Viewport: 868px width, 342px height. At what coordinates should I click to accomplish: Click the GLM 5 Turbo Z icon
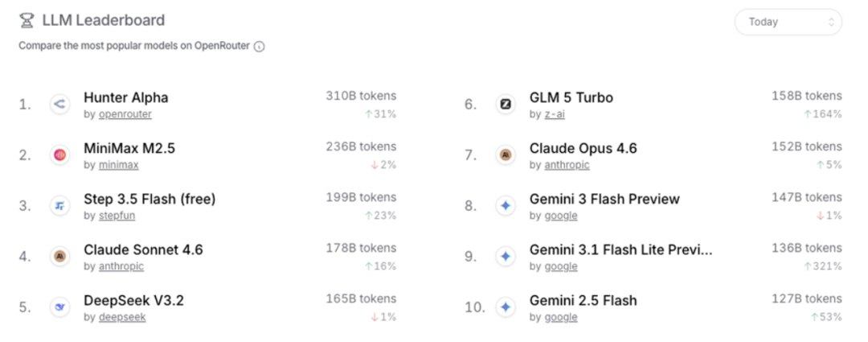click(506, 104)
